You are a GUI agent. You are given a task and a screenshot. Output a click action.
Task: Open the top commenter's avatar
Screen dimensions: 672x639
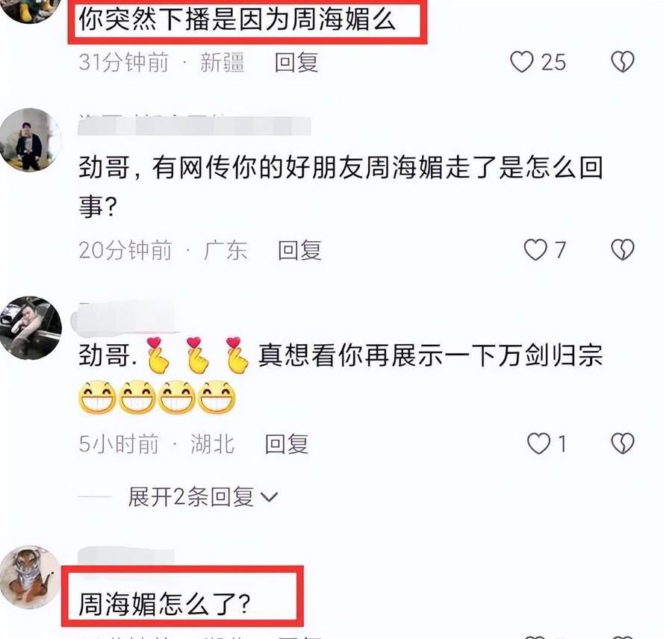pos(31,10)
